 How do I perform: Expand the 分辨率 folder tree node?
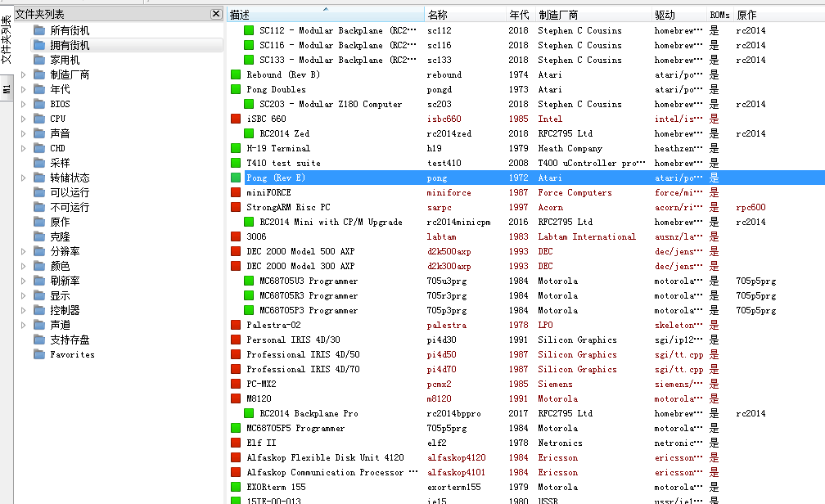(x=23, y=251)
